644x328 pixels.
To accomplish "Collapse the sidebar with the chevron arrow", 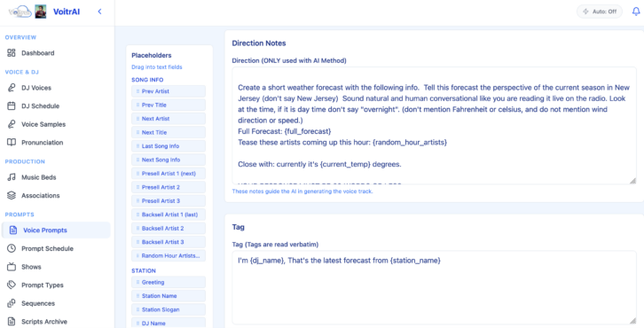I will [x=99, y=12].
